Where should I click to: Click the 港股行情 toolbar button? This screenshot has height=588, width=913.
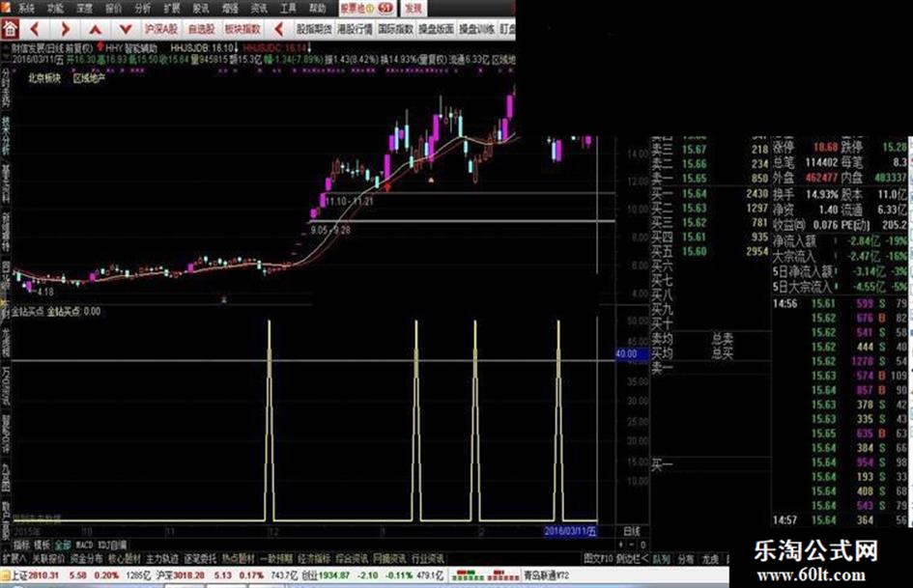coord(355,29)
